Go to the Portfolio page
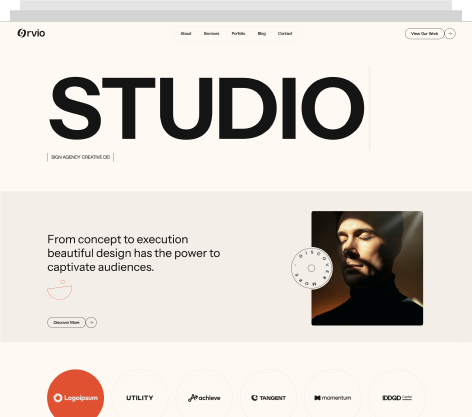This screenshot has height=417, width=472. pos(238,34)
